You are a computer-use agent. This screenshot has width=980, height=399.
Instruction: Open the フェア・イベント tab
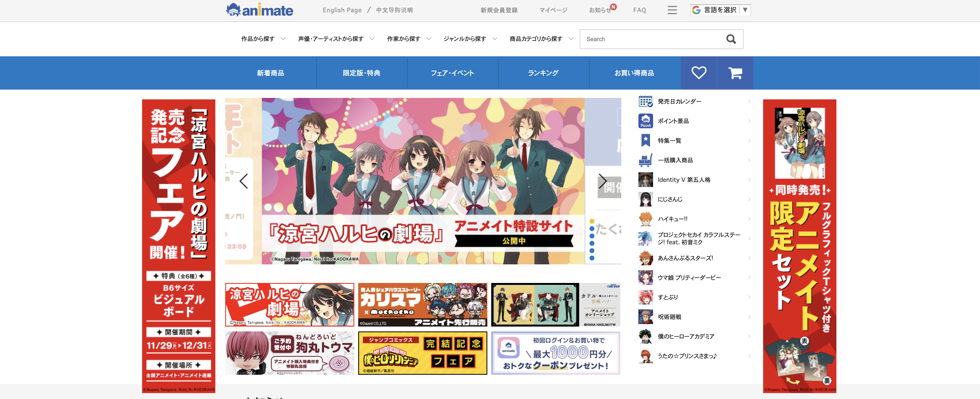pyautogui.click(x=452, y=73)
